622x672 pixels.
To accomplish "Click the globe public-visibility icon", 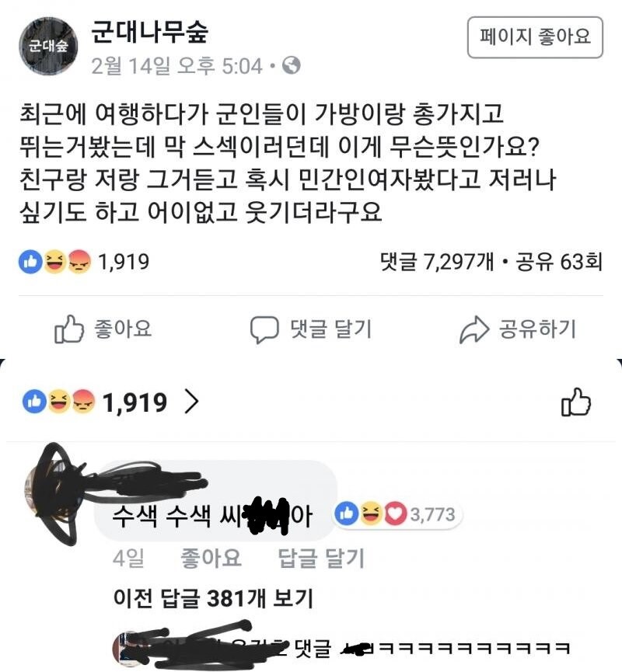I will click(292, 65).
